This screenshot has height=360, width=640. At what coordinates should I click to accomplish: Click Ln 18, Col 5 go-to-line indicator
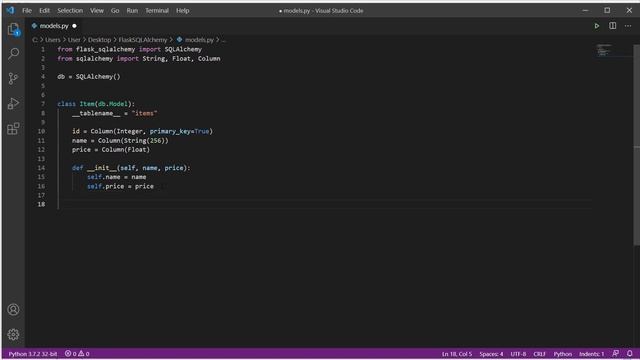(457, 353)
